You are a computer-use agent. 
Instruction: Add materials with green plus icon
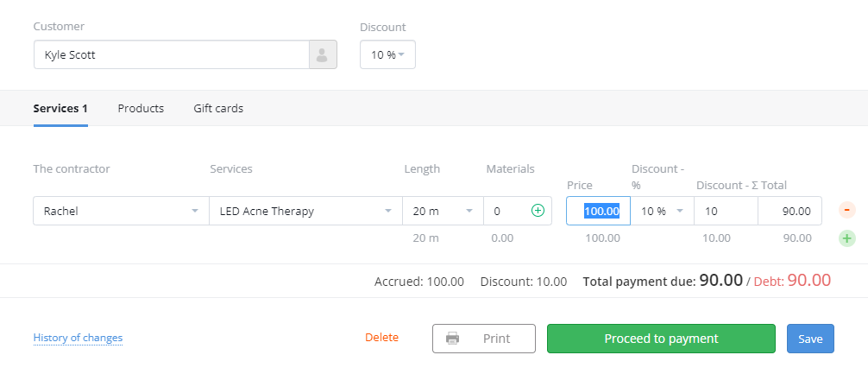coord(538,211)
